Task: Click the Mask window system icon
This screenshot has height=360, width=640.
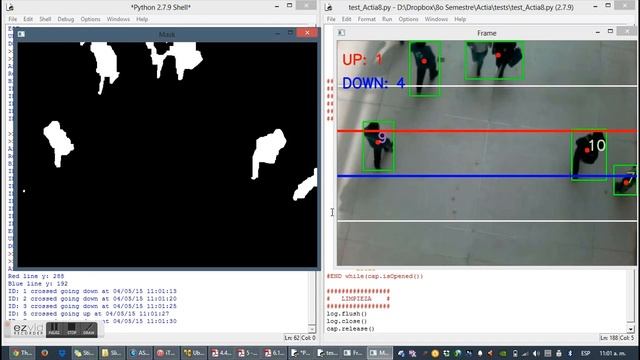Action: (21, 34)
